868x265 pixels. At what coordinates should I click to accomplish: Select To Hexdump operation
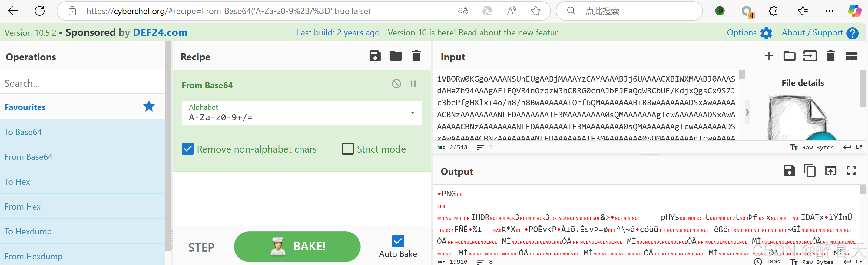82,231
